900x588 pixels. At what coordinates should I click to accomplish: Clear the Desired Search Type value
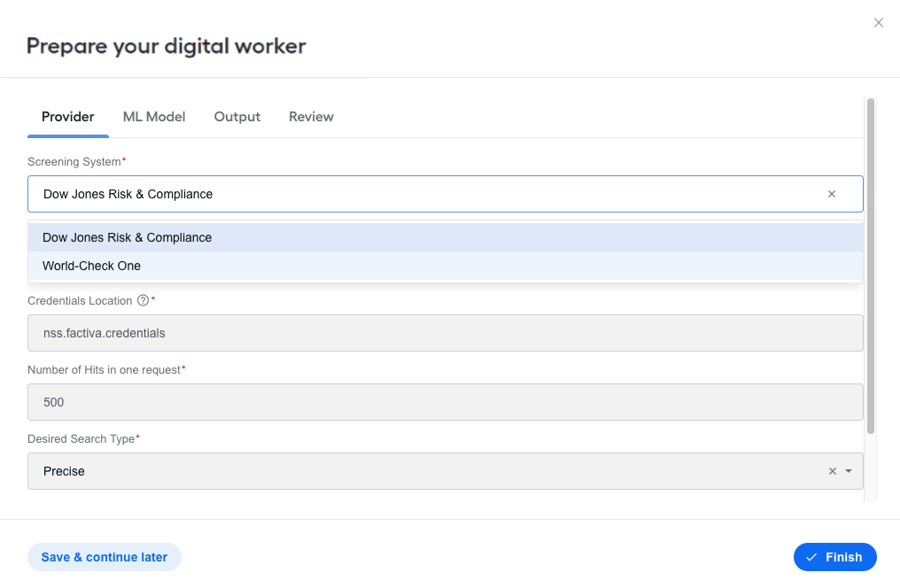point(833,471)
